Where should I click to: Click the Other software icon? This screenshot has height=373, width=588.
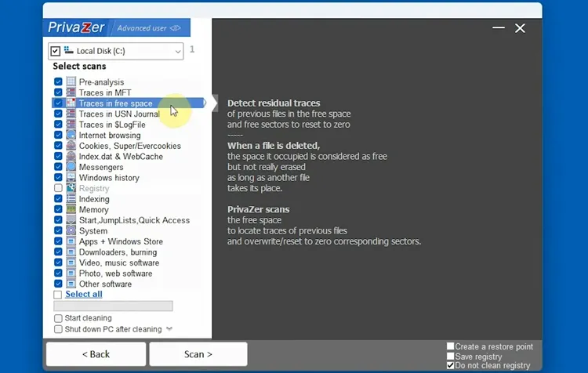[71, 284]
